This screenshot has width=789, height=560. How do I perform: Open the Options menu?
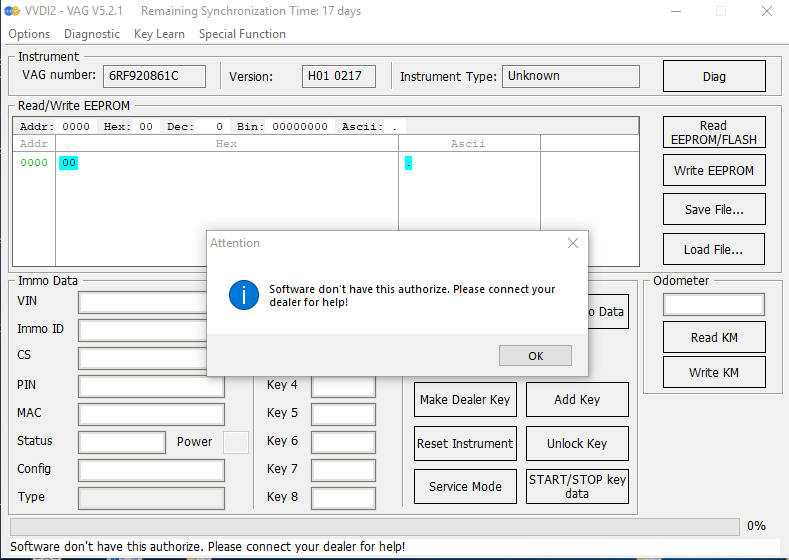(x=29, y=34)
